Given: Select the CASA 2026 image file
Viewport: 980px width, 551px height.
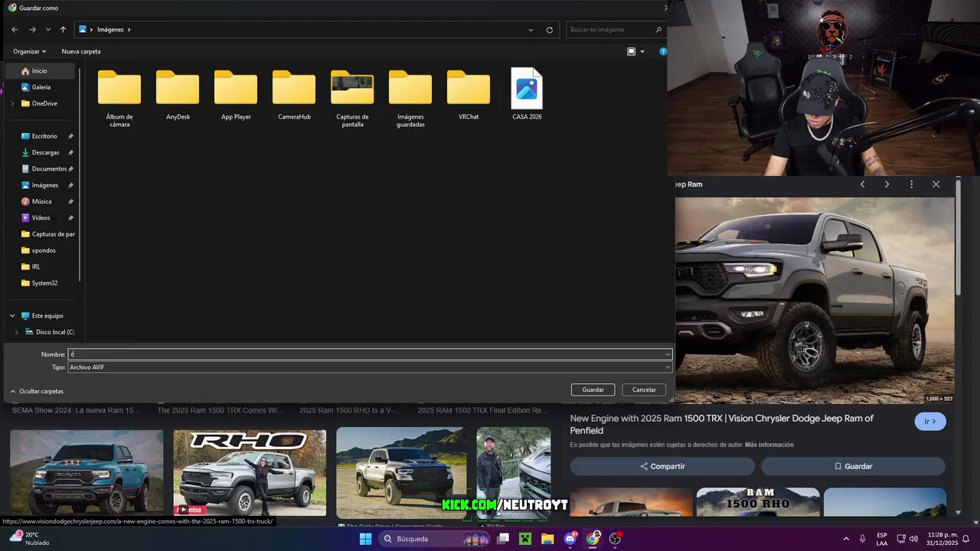Looking at the screenshot, I should pyautogui.click(x=527, y=95).
